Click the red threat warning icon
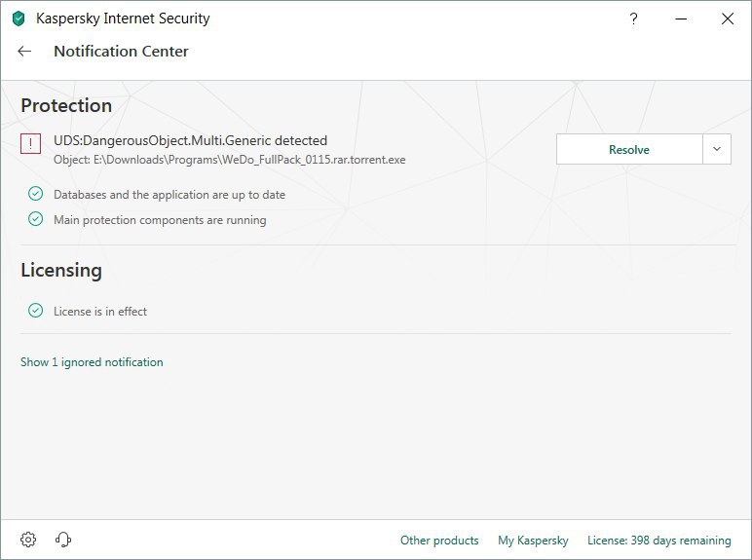 30,144
